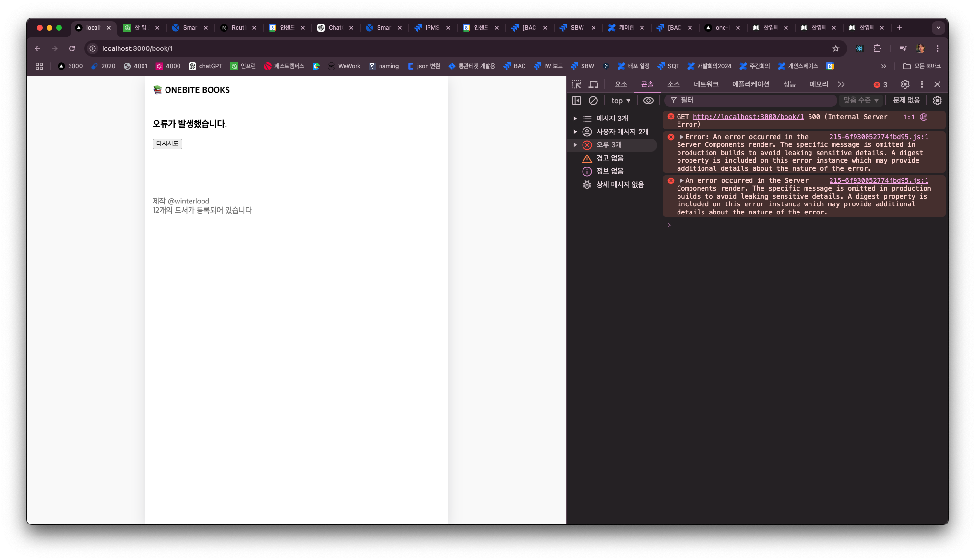This screenshot has width=975, height=560.
Task: Toggle live expression eye icon
Action: 648,100
